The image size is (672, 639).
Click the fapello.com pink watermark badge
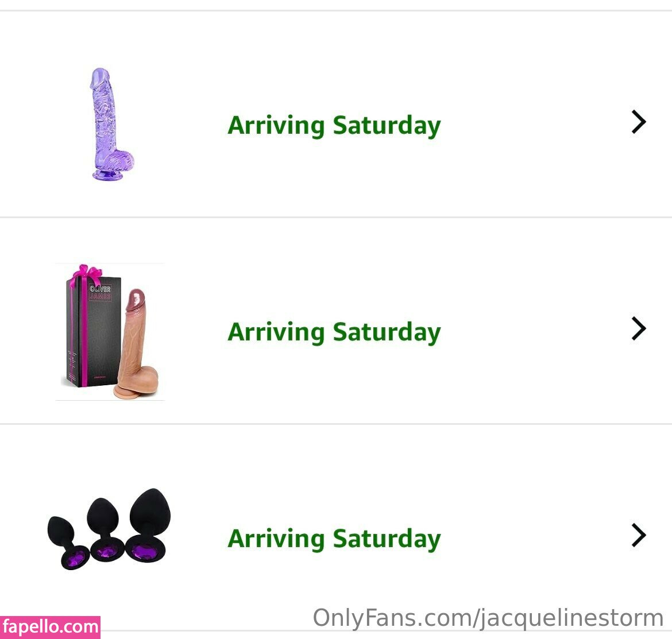click(x=50, y=627)
